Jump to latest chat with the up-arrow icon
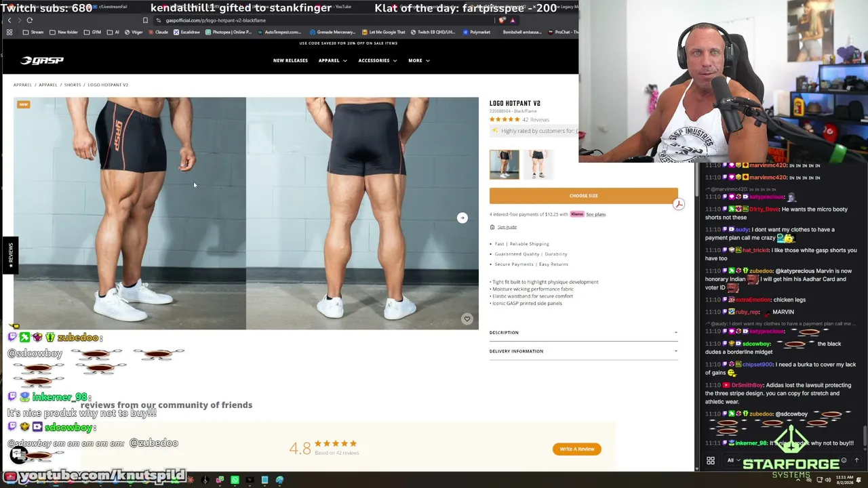 [856, 461]
